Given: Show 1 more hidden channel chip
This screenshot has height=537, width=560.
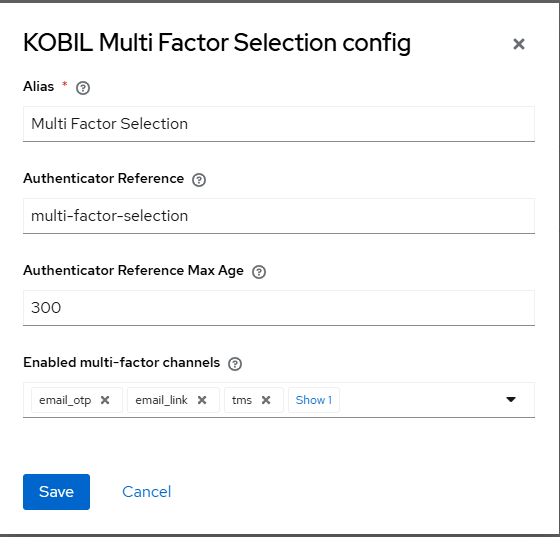Looking at the screenshot, I should (x=314, y=400).
